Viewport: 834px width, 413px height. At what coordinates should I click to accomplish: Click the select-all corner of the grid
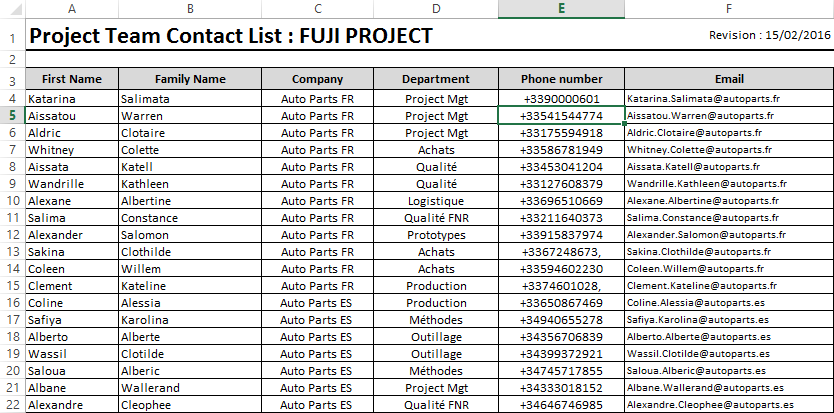pos(11,8)
